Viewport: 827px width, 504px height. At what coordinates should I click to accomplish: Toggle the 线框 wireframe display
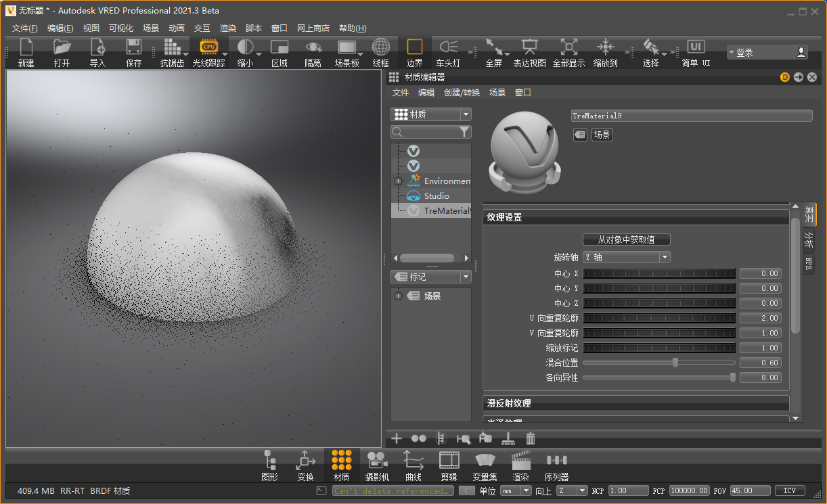coord(381,52)
